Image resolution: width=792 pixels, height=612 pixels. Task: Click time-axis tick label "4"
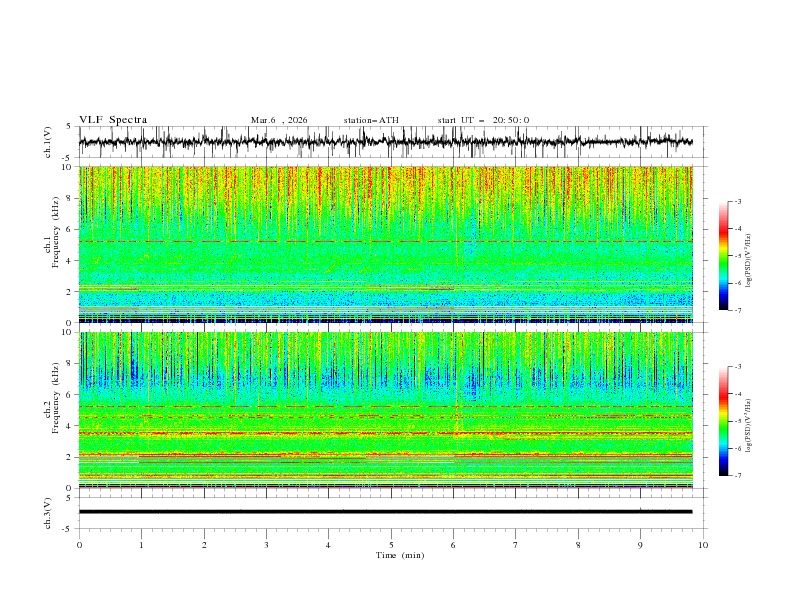[328, 545]
